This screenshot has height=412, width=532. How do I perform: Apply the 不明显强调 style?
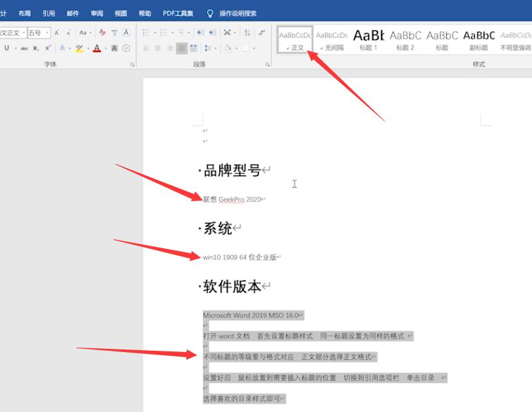(515, 40)
